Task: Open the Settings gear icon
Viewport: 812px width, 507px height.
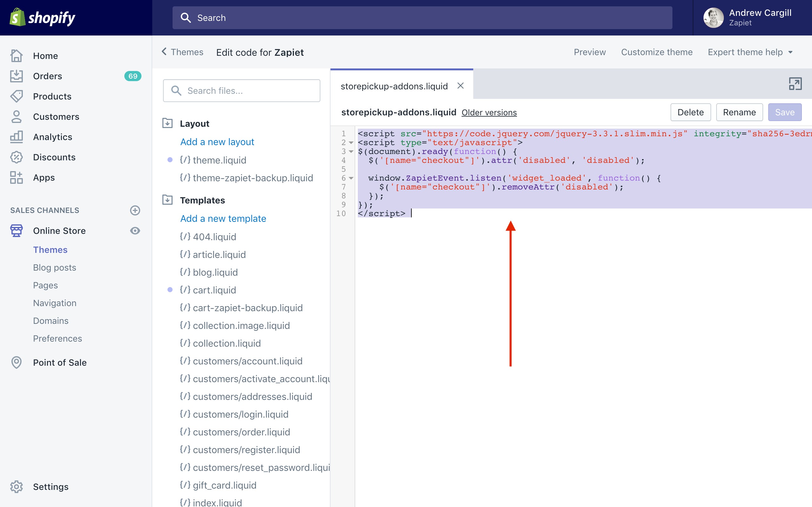Action: pos(16,486)
